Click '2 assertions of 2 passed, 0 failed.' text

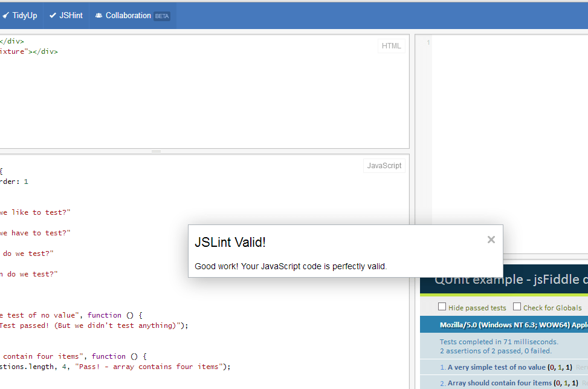point(496,351)
